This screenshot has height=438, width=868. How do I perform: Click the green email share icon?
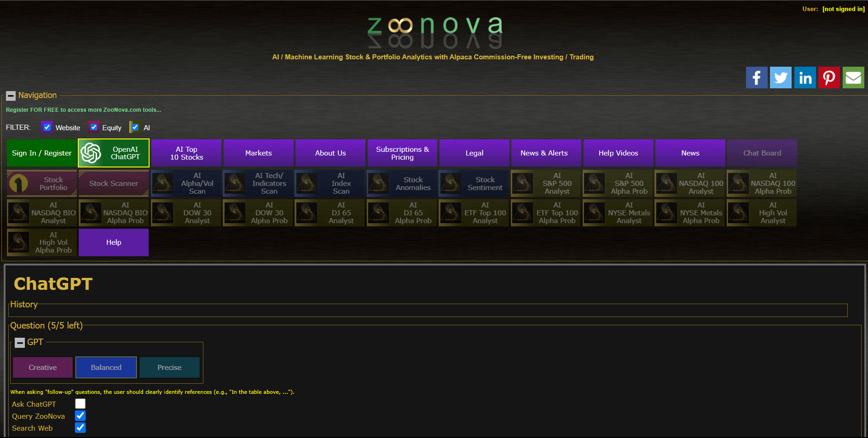[x=853, y=77]
